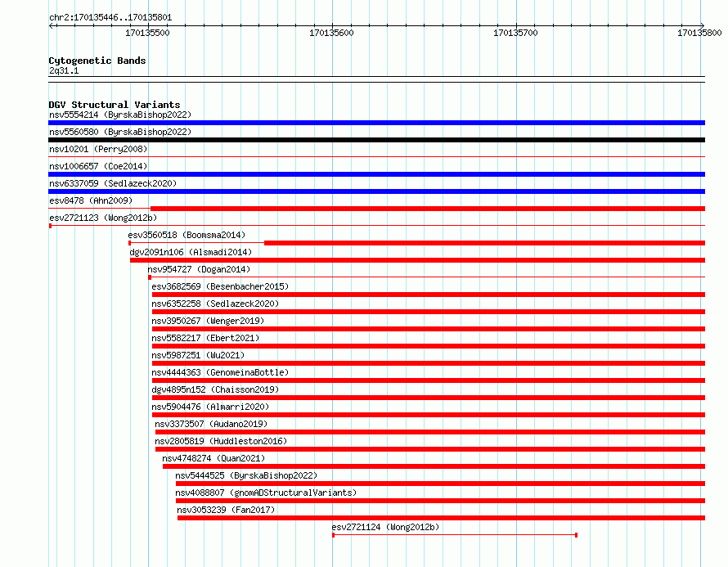Click the red bar under nsv3053239

coord(441,518)
